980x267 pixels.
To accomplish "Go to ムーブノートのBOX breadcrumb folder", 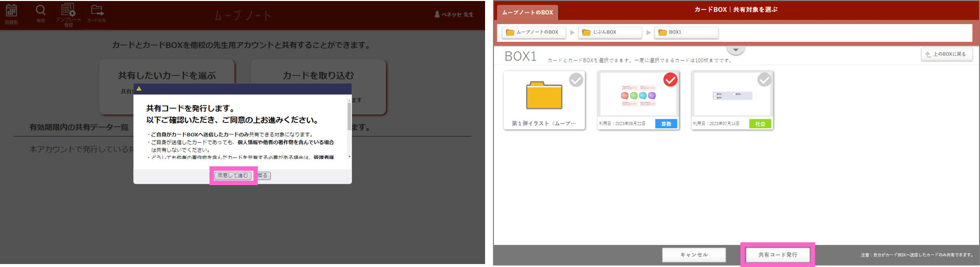I will pyautogui.click(x=533, y=32).
